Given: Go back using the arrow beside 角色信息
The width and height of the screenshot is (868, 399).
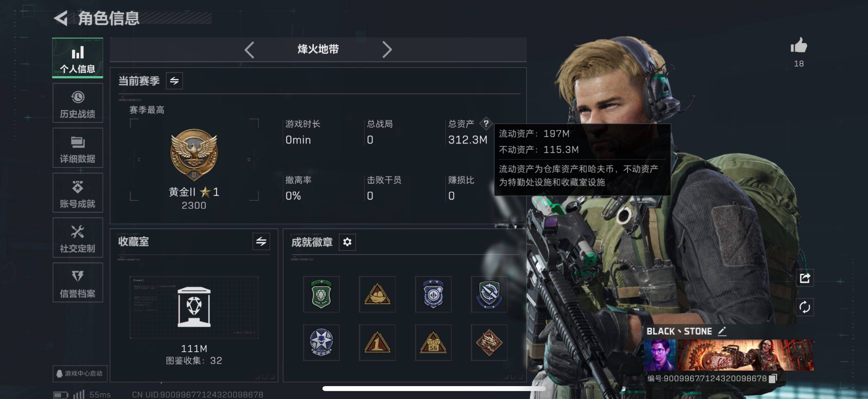Looking at the screenshot, I should (x=61, y=18).
